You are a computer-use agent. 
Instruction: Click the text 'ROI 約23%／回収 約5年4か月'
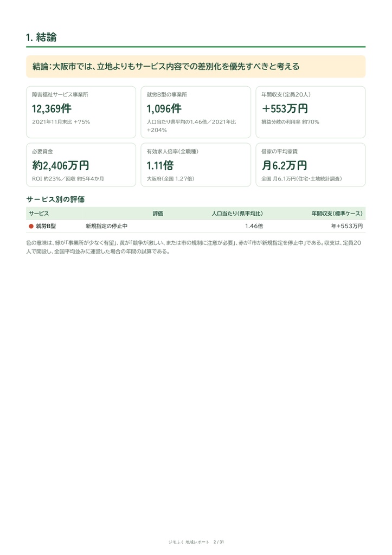point(68,179)
